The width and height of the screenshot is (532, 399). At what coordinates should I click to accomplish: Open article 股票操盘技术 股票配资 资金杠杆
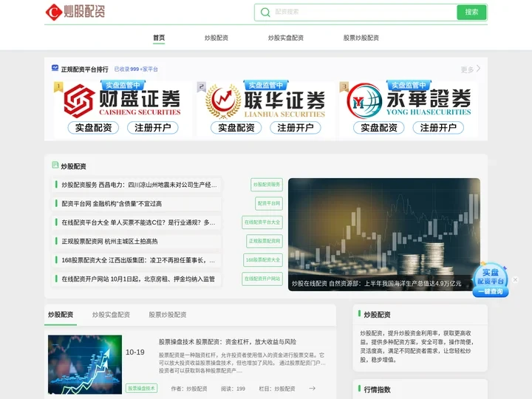click(228, 341)
